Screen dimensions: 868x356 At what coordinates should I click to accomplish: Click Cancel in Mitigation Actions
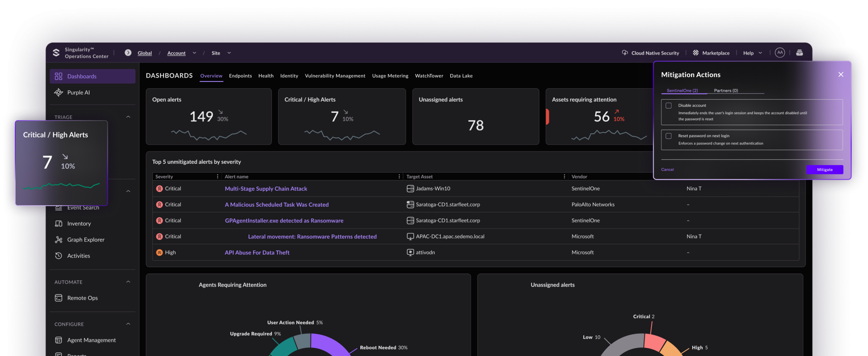click(x=667, y=170)
